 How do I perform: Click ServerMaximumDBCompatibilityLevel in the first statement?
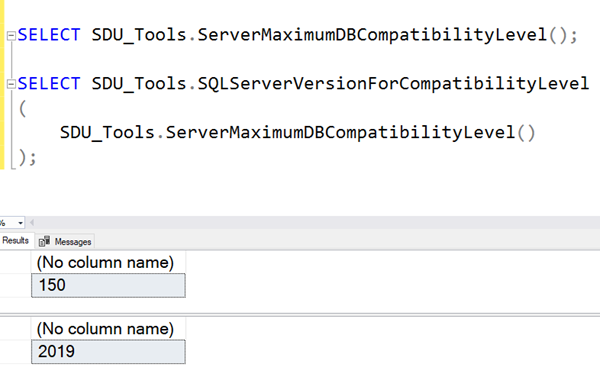(372, 35)
